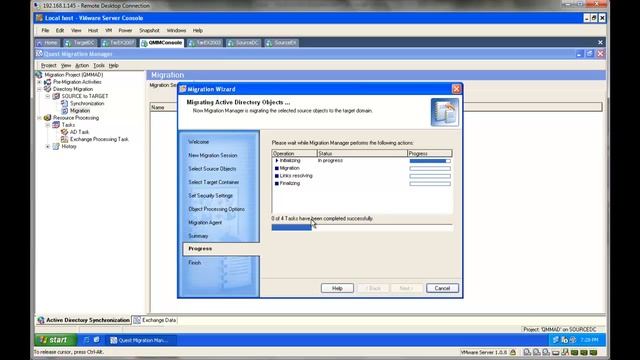Click the Cancel button in wizard

(x=442, y=288)
